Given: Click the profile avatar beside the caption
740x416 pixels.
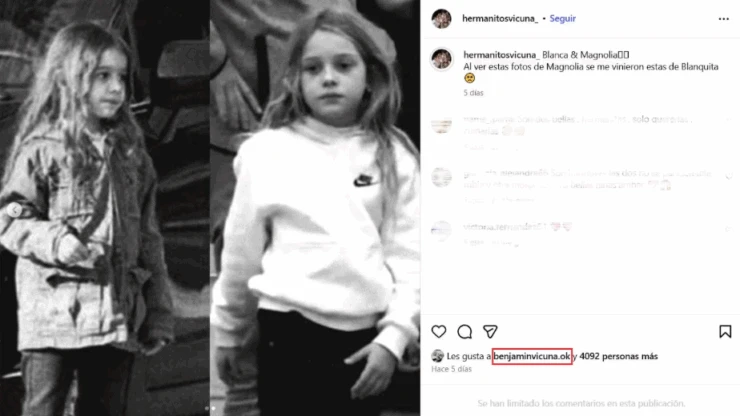Looking at the screenshot, I should [x=441, y=59].
